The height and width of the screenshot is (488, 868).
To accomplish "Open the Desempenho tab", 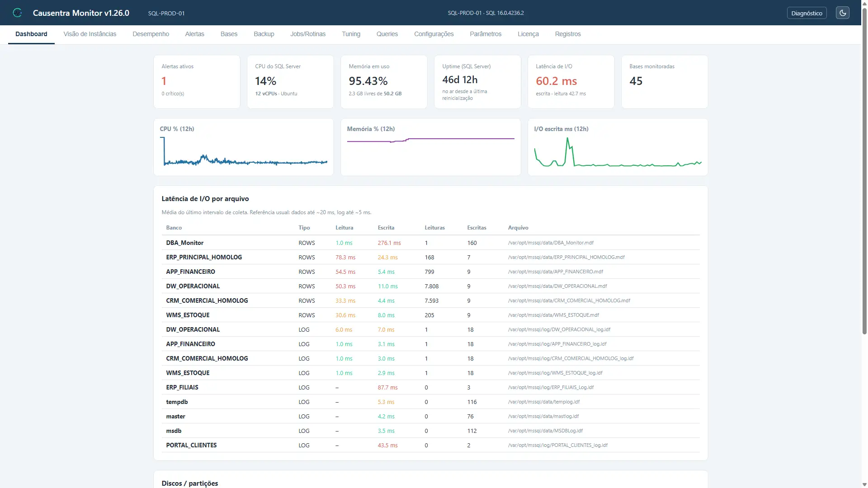I will point(151,34).
